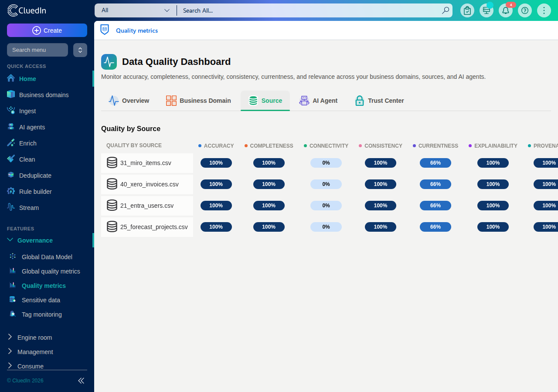Screen dimensions: 558x392
Task: Click the Tag monitoring icon
Action: pyautogui.click(x=13, y=314)
